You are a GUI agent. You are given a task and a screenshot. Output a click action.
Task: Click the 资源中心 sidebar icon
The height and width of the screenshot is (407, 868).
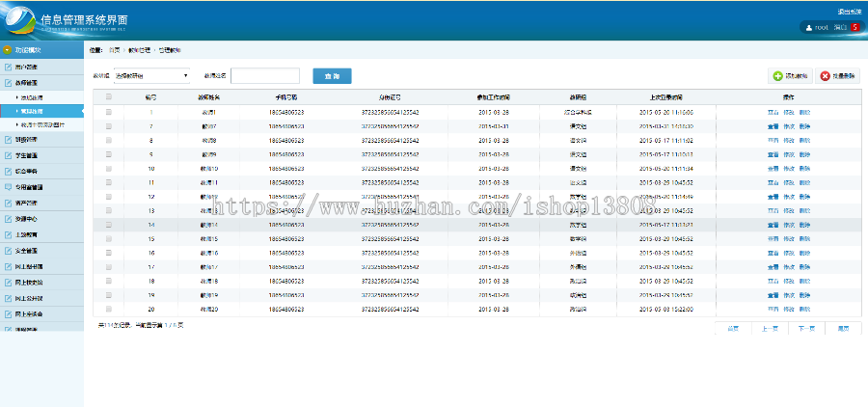point(9,219)
